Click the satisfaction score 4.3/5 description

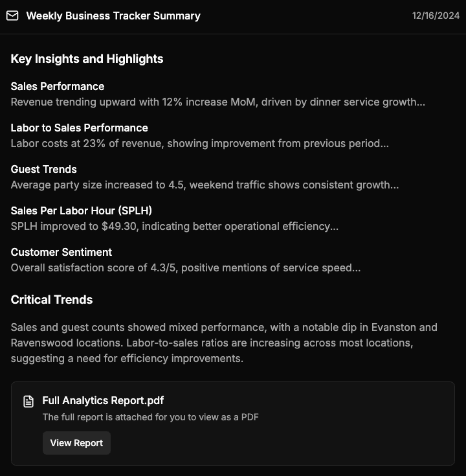click(x=185, y=268)
